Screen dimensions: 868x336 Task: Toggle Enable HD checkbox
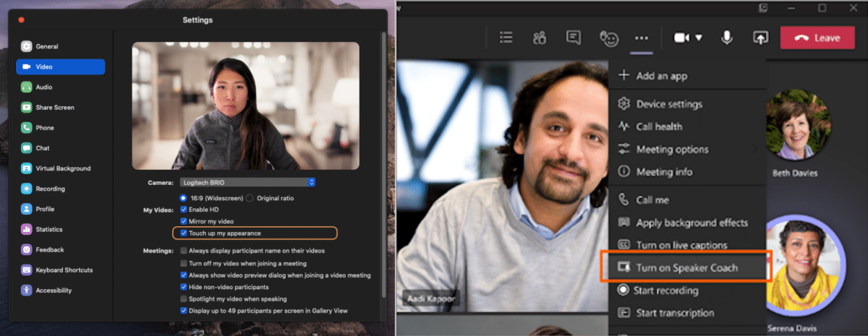pos(183,209)
